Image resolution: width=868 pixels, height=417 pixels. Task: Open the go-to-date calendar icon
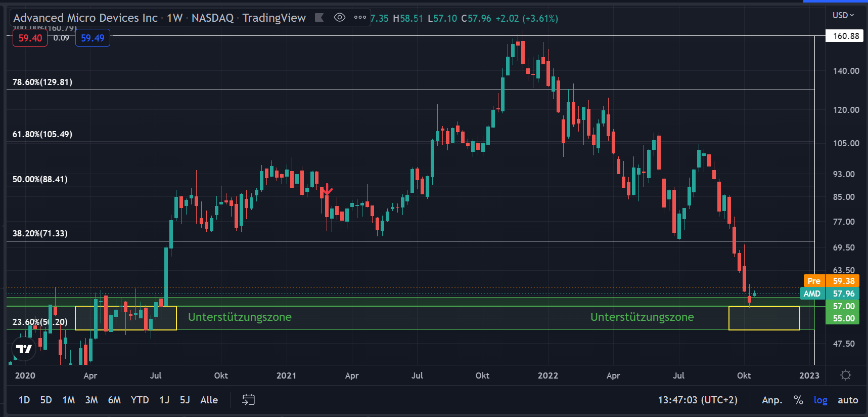click(248, 400)
